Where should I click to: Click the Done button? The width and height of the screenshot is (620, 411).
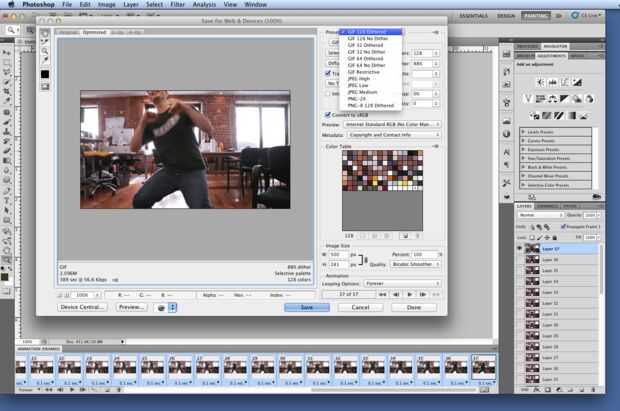414,307
